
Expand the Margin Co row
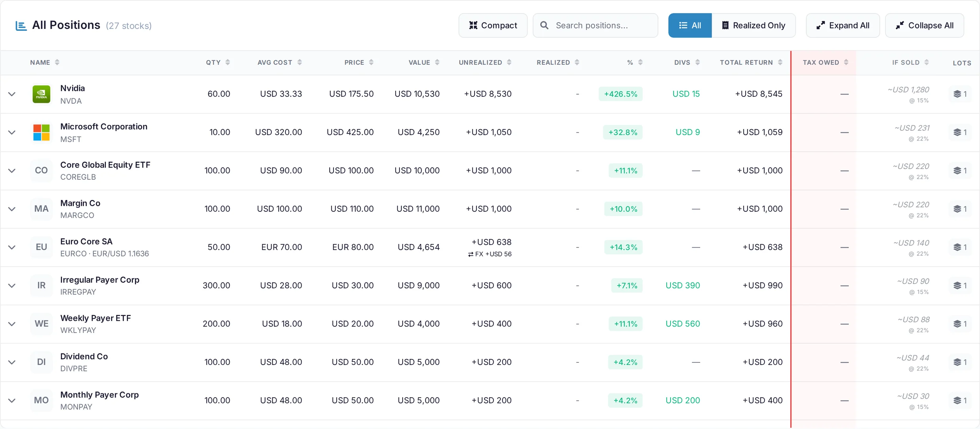12,209
